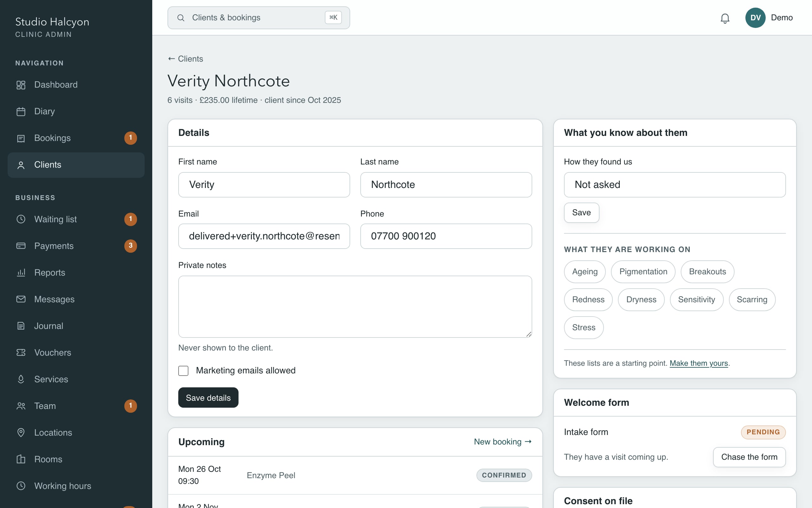The height and width of the screenshot is (508, 812).
Task: Click into the Private notes textarea
Action: point(355,306)
